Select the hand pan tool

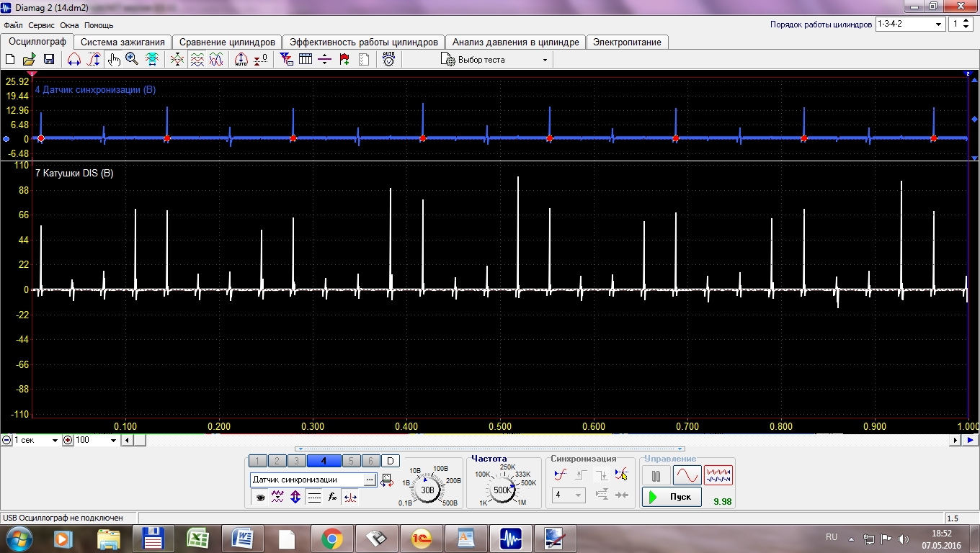click(113, 60)
